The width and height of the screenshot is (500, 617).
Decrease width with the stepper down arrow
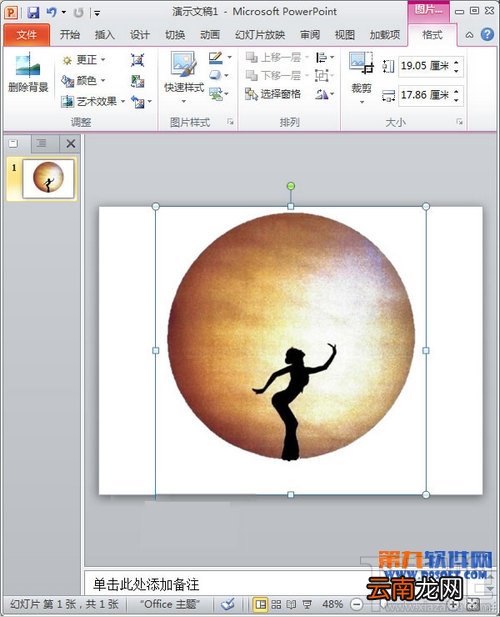[x=456, y=100]
